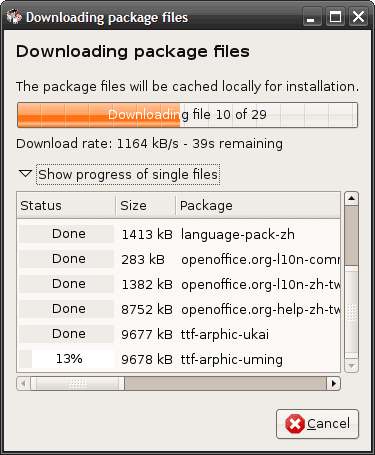
Task: Click the Status column header
Action: point(66,205)
